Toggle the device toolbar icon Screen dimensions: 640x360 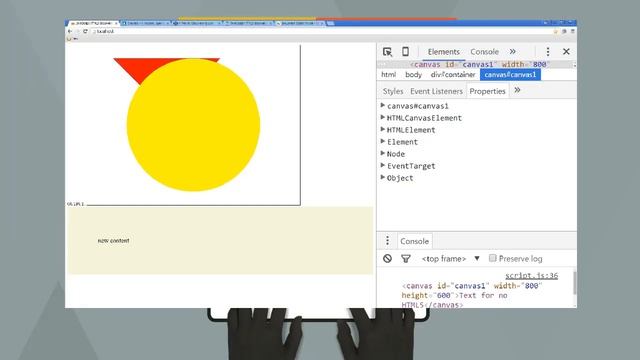pyautogui.click(x=405, y=51)
